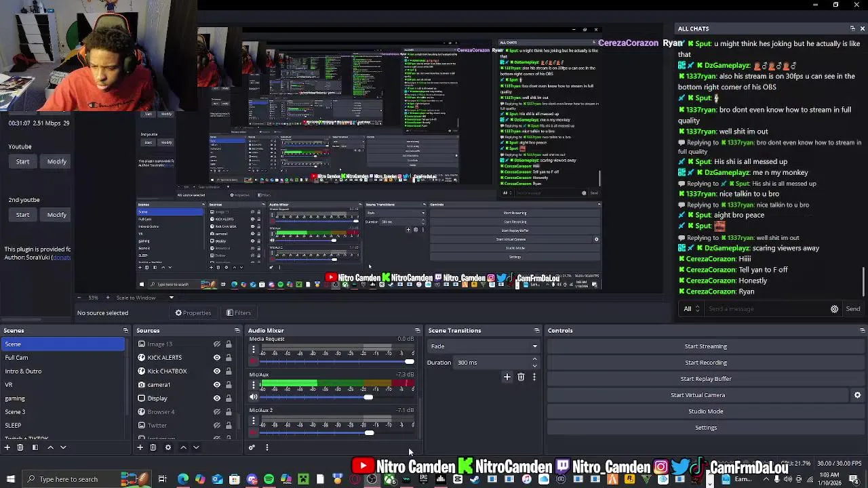Viewport: 868px width, 488px height.
Task: Undock the Controls panel icon
Action: 862,331
